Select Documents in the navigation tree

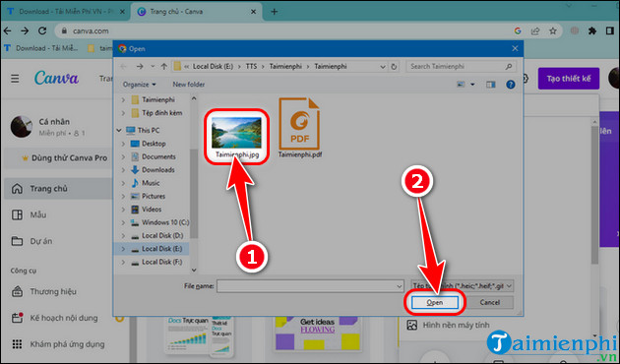[158, 156]
